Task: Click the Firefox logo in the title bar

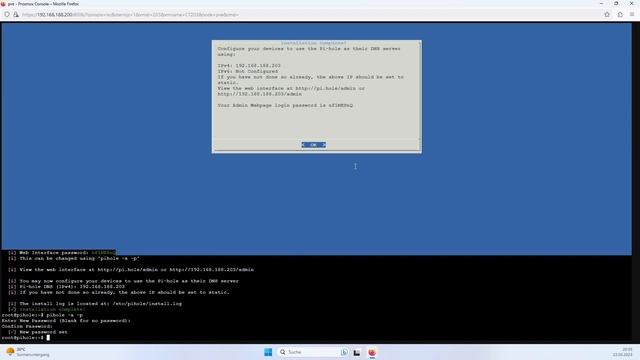Action: click(3, 4)
